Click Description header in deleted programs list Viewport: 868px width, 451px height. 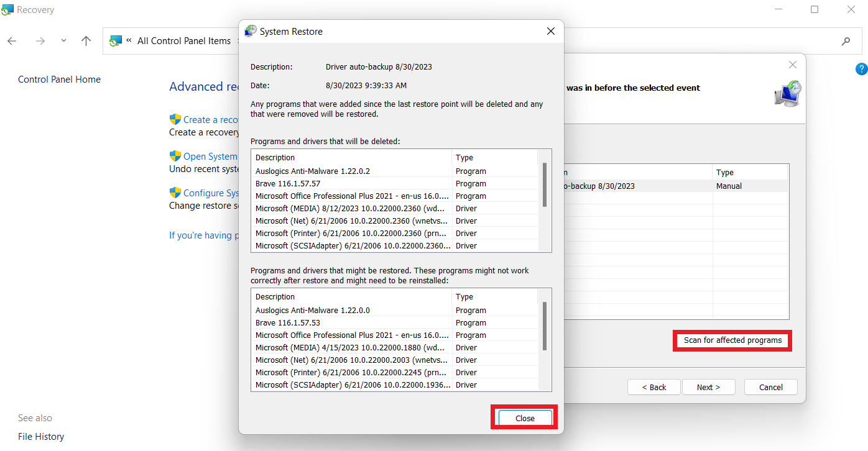coord(351,158)
